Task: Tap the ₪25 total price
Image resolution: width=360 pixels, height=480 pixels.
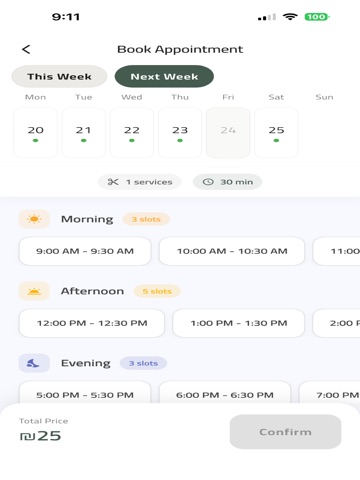Action: coord(40,436)
